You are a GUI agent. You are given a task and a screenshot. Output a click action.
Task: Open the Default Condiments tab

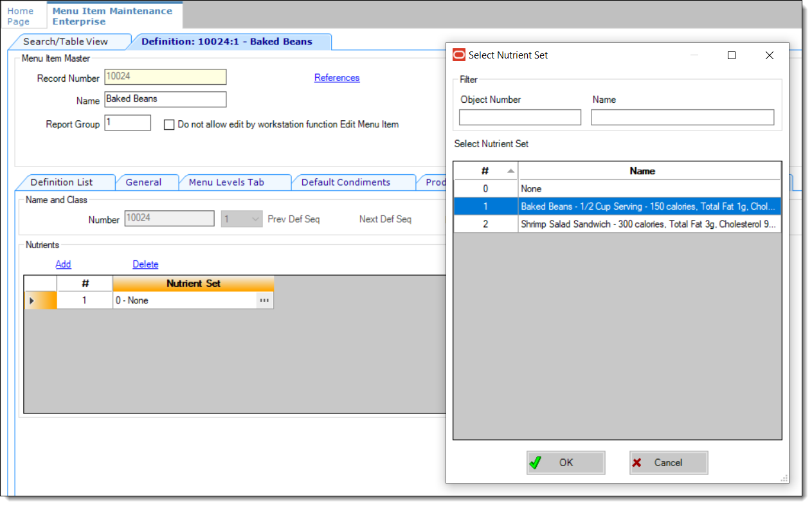346,182
